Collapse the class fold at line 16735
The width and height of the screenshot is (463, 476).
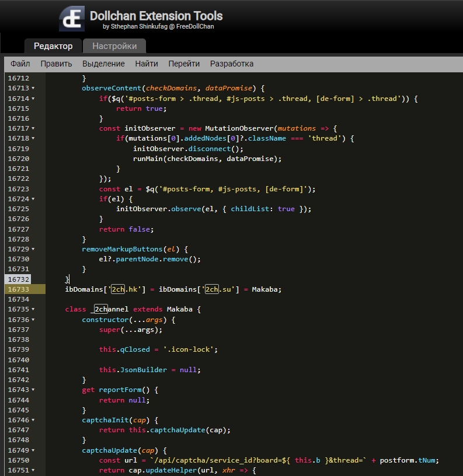pyautogui.click(x=33, y=309)
